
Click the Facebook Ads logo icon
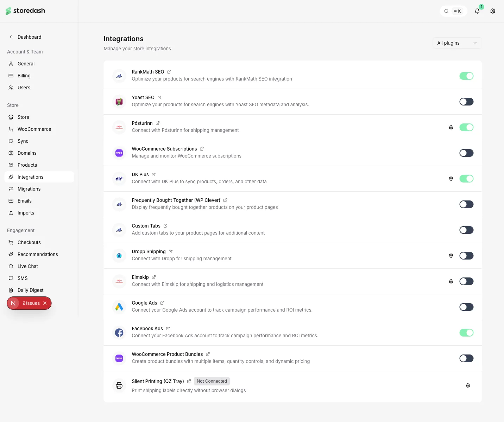click(x=119, y=333)
